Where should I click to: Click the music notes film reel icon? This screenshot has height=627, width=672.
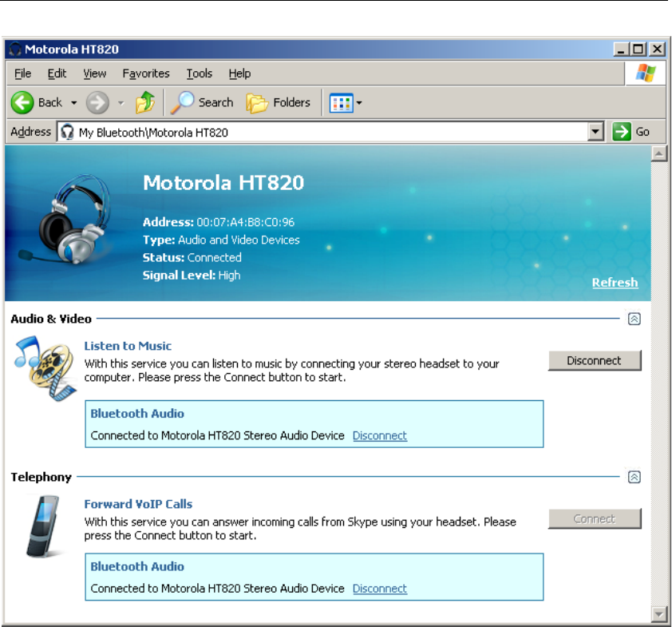(x=45, y=369)
